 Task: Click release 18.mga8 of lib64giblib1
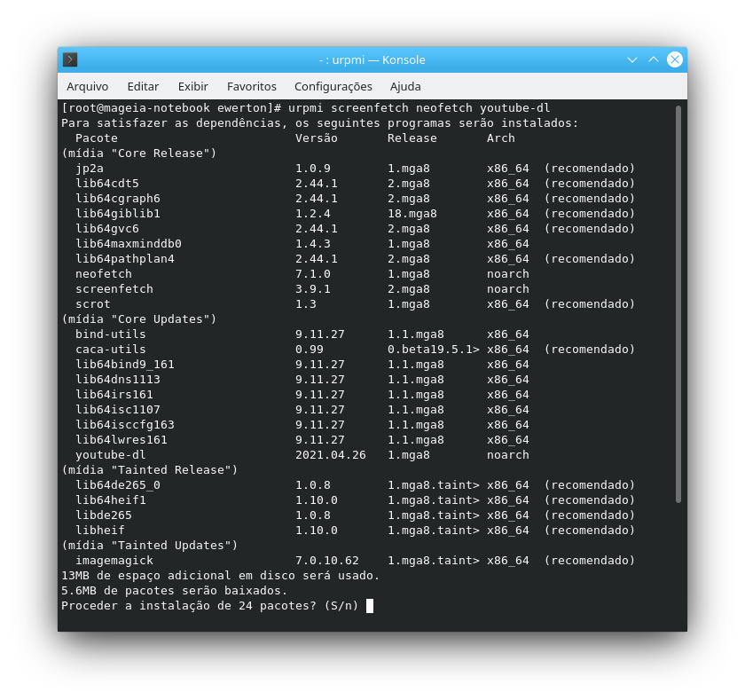[412, 214]
